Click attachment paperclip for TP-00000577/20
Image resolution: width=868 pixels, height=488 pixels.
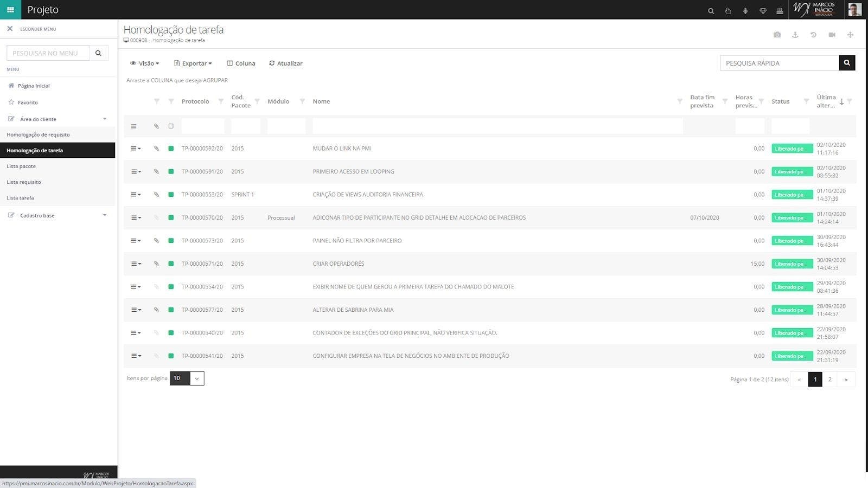click(x=156, y=310)
